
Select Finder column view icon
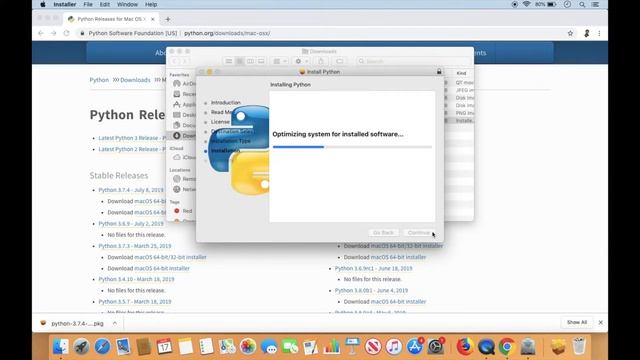250,61
